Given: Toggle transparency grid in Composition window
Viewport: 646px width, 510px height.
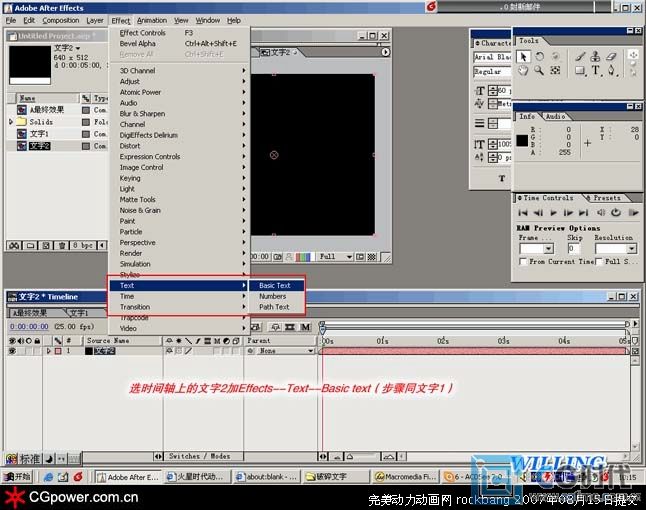Looking at the screenshot, I should point(372,257).
